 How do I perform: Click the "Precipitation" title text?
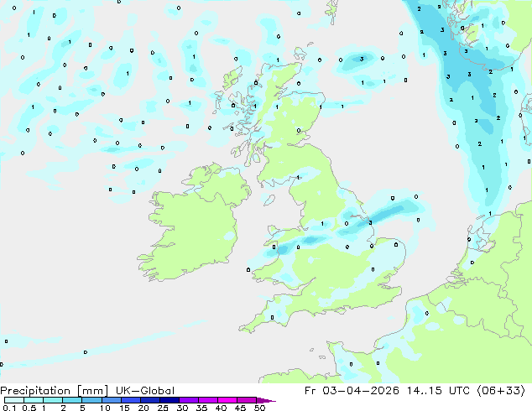pos(35,391)
